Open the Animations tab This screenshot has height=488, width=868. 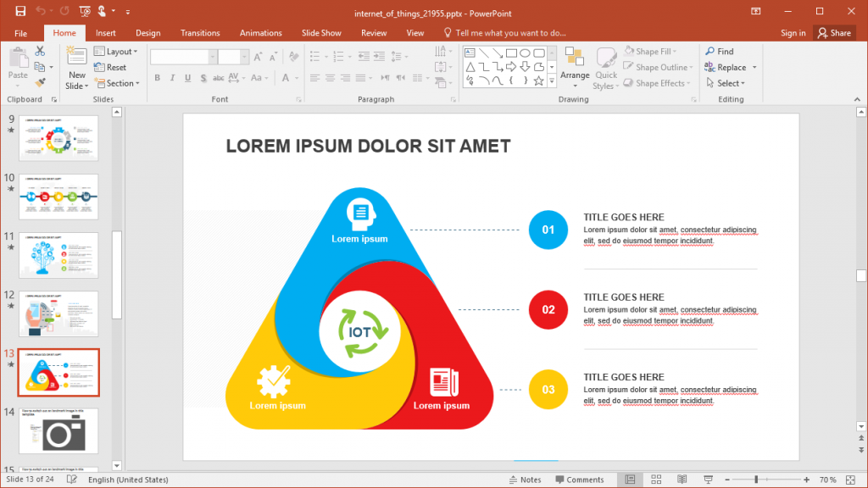pyautogui.click(x=260, y=32)
